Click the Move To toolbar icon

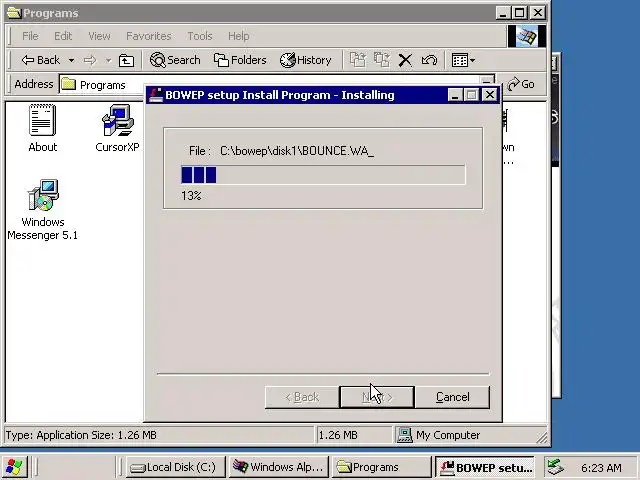coord(358,60)
